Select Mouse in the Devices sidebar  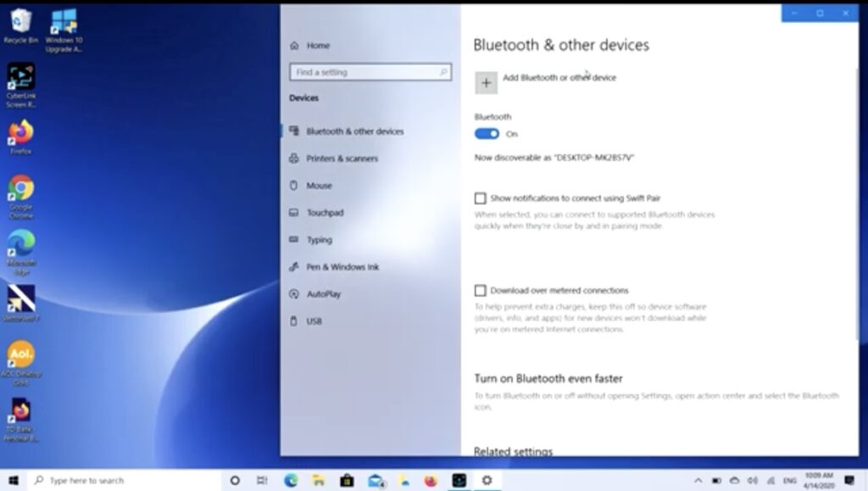[319, 186]
